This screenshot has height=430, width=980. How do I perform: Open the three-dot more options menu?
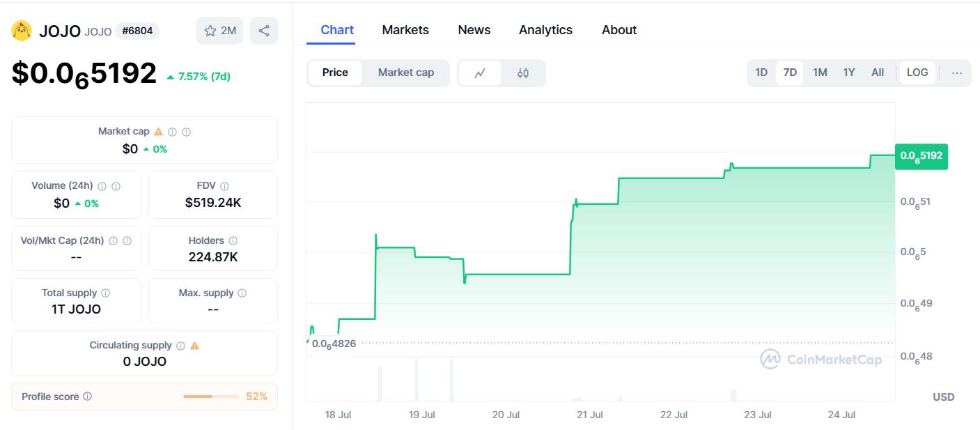coord(957,73)
